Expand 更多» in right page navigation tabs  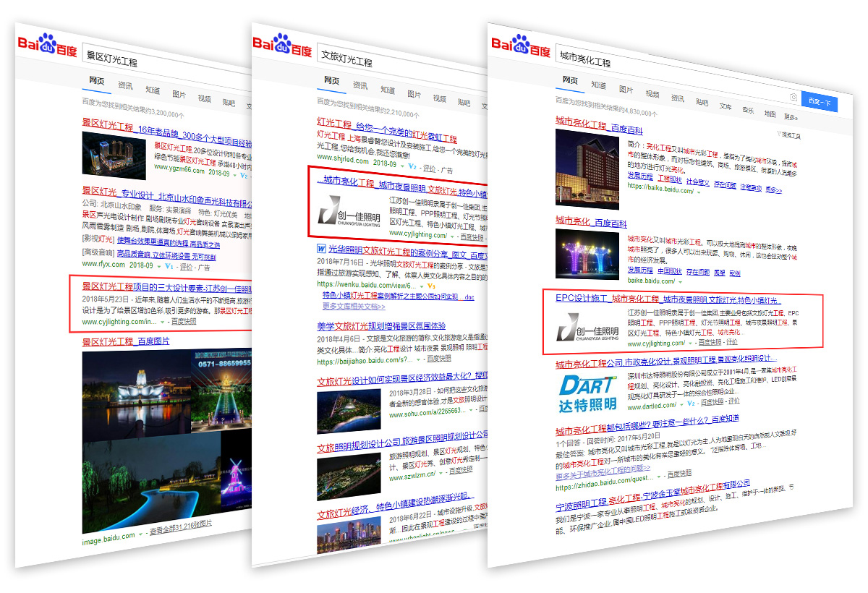(791, 117)
